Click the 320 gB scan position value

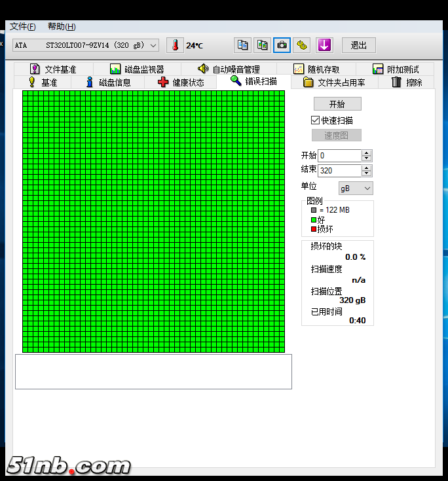pyautogui.click(x=352, y=300)
